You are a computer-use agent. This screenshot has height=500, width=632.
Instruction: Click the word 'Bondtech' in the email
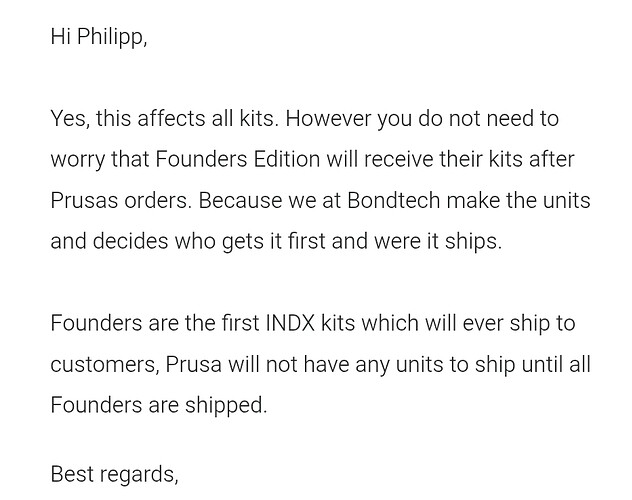tap(393, 200)
